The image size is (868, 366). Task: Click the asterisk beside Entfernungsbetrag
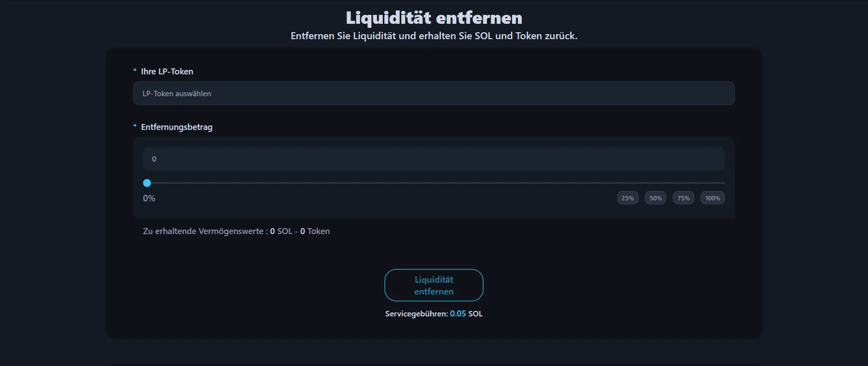point(135,127)
